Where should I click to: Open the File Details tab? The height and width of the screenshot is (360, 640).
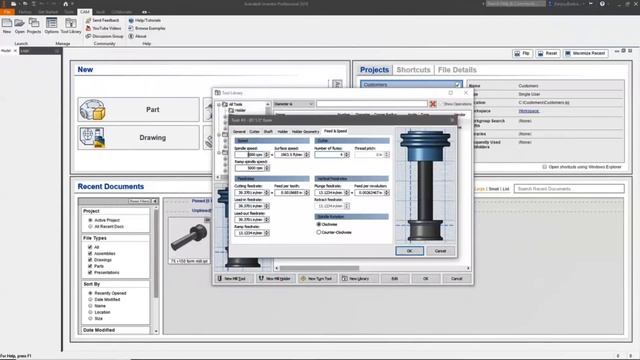(457, 70)
